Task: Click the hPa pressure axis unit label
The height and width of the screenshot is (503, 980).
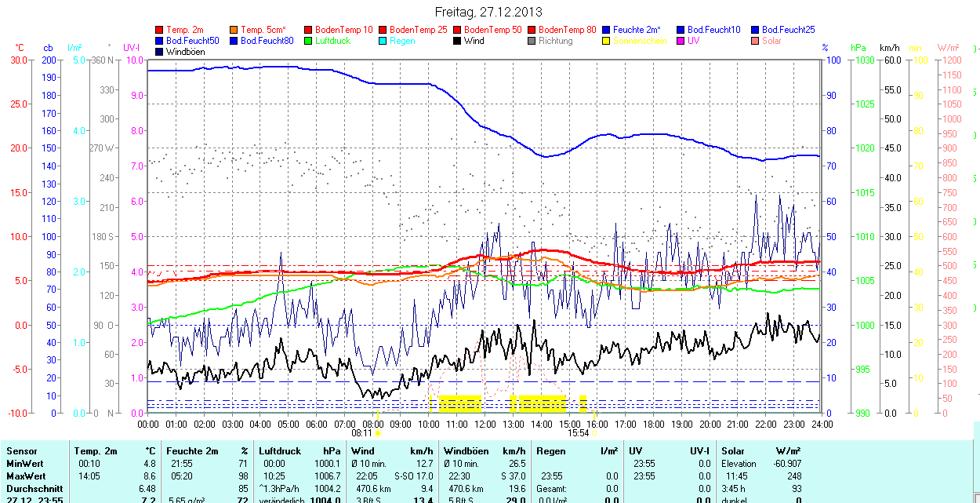Action: pyautogui.click(x=858, y=48)
